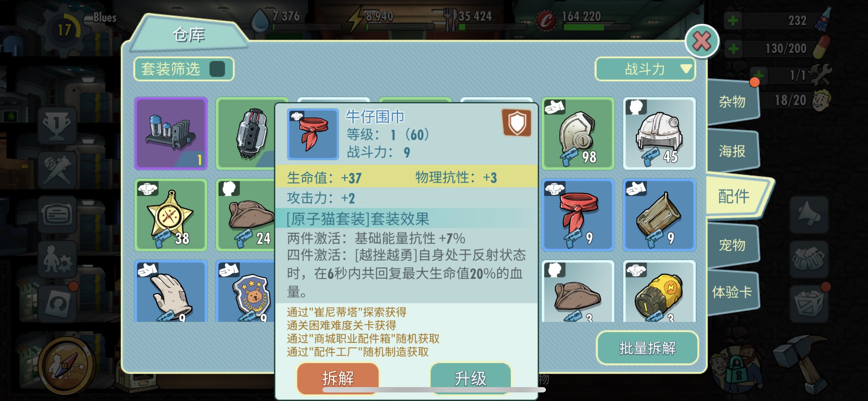Switch to the 宠物 tab

732,245
